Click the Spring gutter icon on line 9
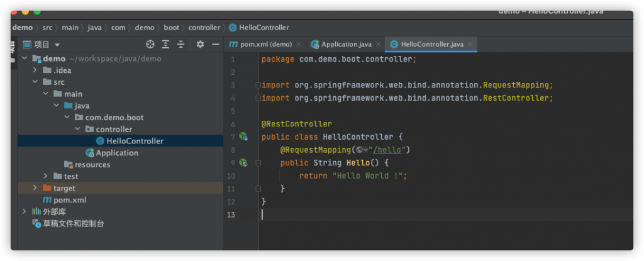Viewport: 644px width, 261px height. (243, 162)
